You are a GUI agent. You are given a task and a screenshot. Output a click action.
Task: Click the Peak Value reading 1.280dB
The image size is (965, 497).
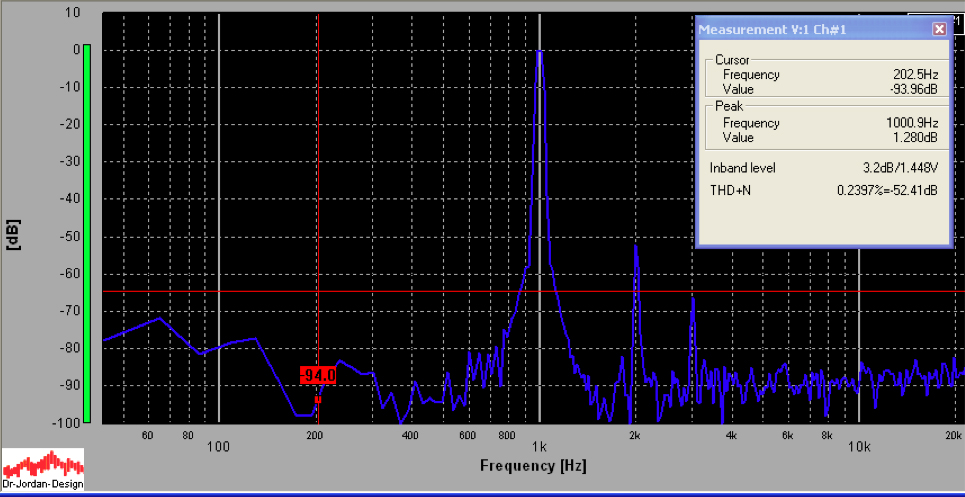(917, 138)
